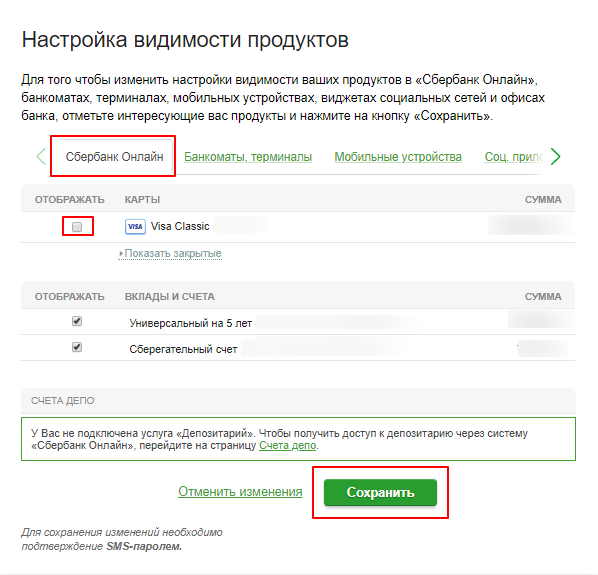Open the partially visible Соц. прил tab

513,157
